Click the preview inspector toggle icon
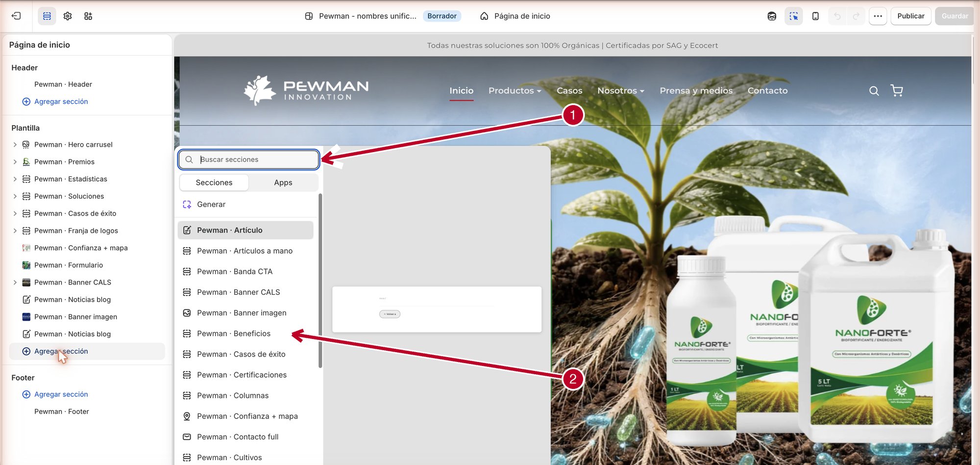980x465 pixels. pyautogui.click(x=794, y=16)
